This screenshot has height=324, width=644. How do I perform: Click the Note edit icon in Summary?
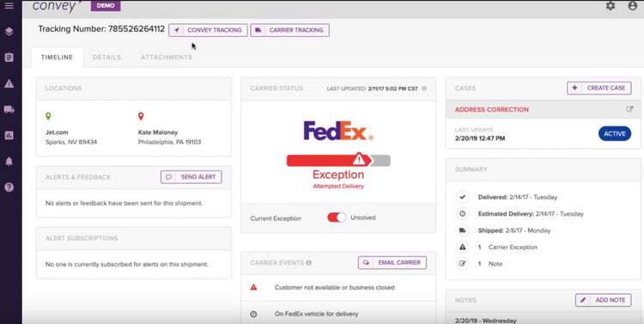click(x=463, y=264)
